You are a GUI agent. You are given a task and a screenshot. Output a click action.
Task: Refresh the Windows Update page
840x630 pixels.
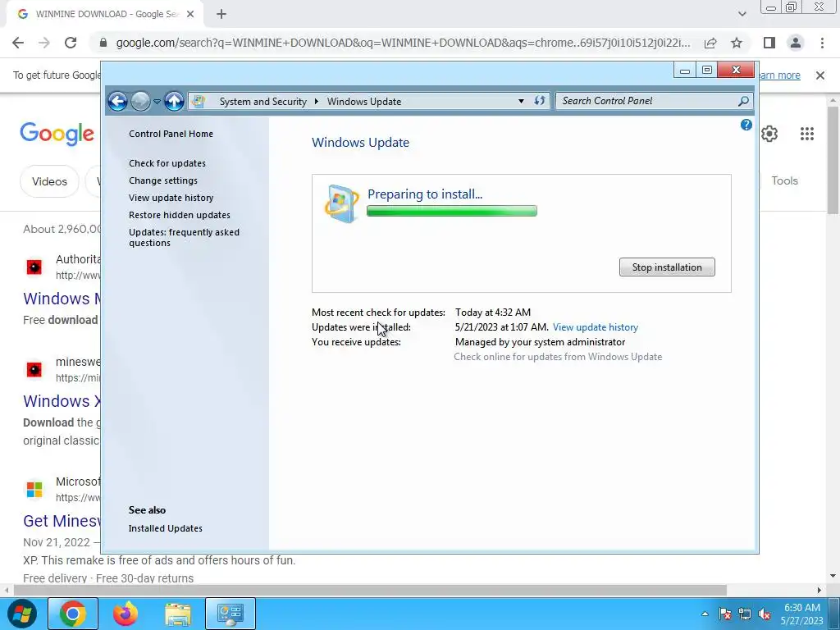(x=540, y=101)
